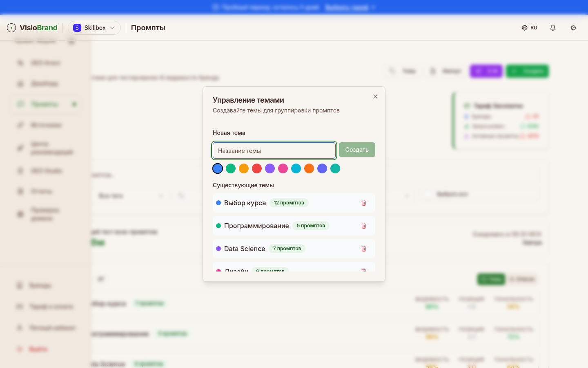The image size is (588, 368).
Task: Focus the Название темы input field
Action: (x=274, y=150)
